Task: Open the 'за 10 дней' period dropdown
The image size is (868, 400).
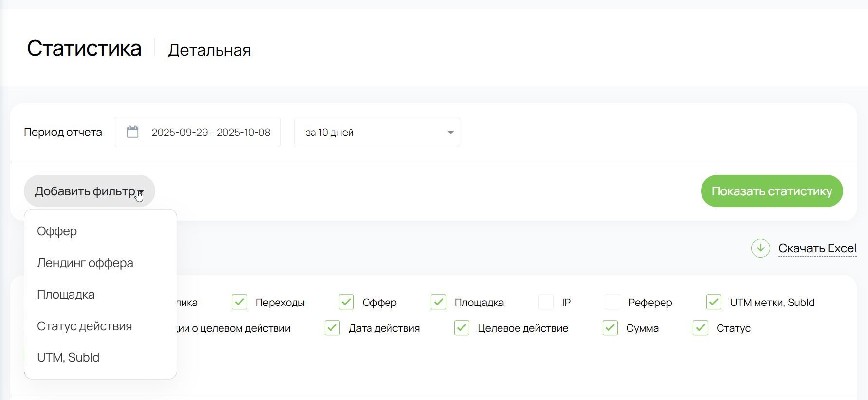Action: click(x=376, y=132)
